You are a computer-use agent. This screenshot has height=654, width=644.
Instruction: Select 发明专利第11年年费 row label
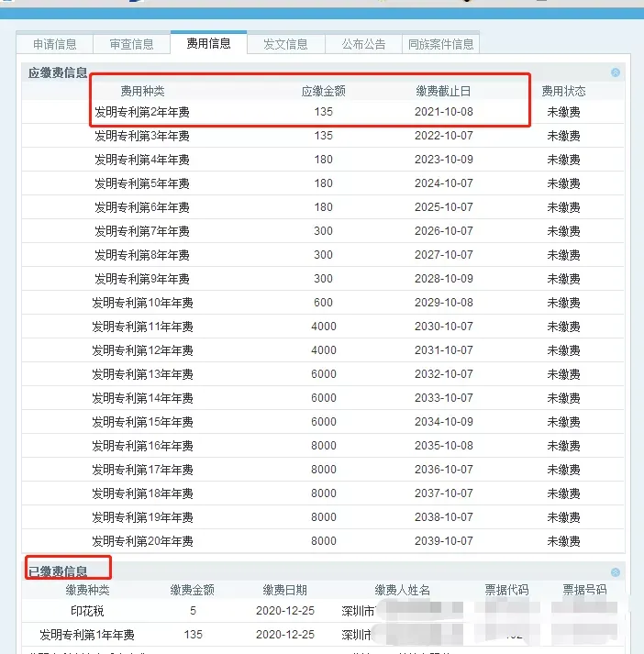[142, 327]
